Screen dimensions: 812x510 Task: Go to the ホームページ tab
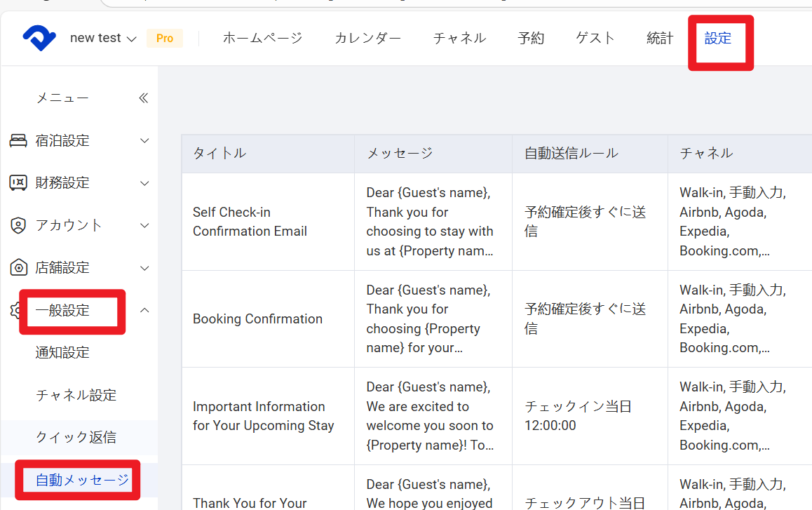(x=262, y=39)
